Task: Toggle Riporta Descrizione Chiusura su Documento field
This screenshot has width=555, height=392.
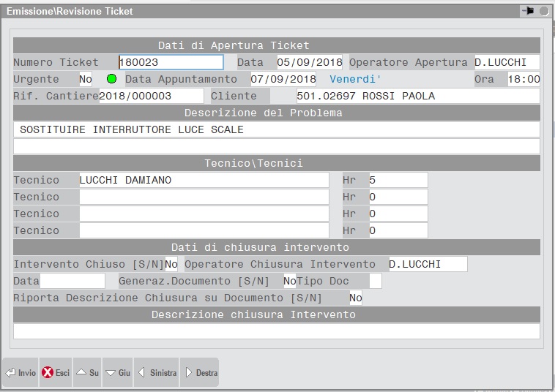Action: click(355, 298)
